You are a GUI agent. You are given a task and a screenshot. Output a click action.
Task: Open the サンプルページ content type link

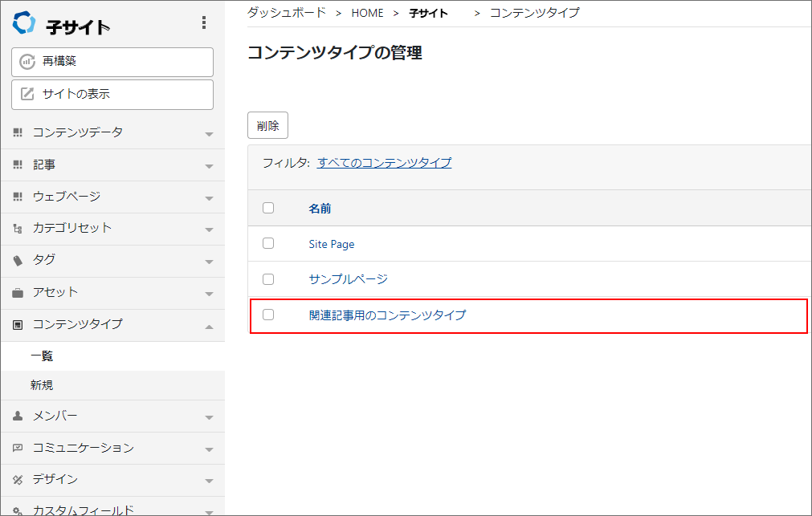[348, 279]
